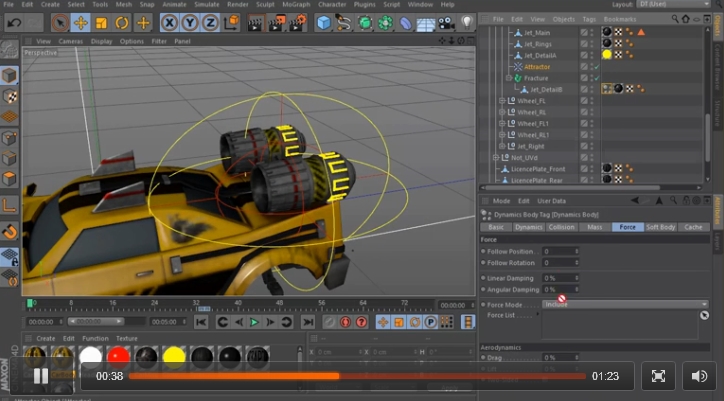Expand the Wheel_RL group
Screen dimensions: 724x401
pyautogui.click(x=502, y=112)
